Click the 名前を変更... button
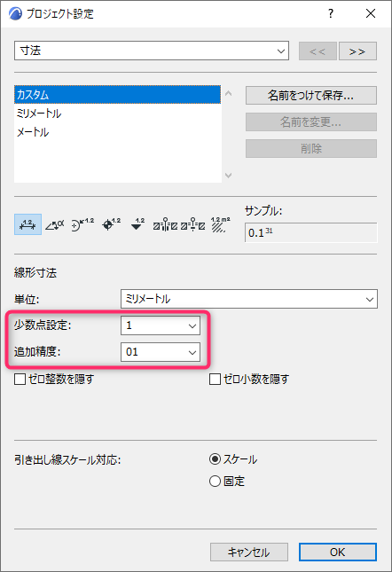Screen dimensions: 392x572 [311, 121]
